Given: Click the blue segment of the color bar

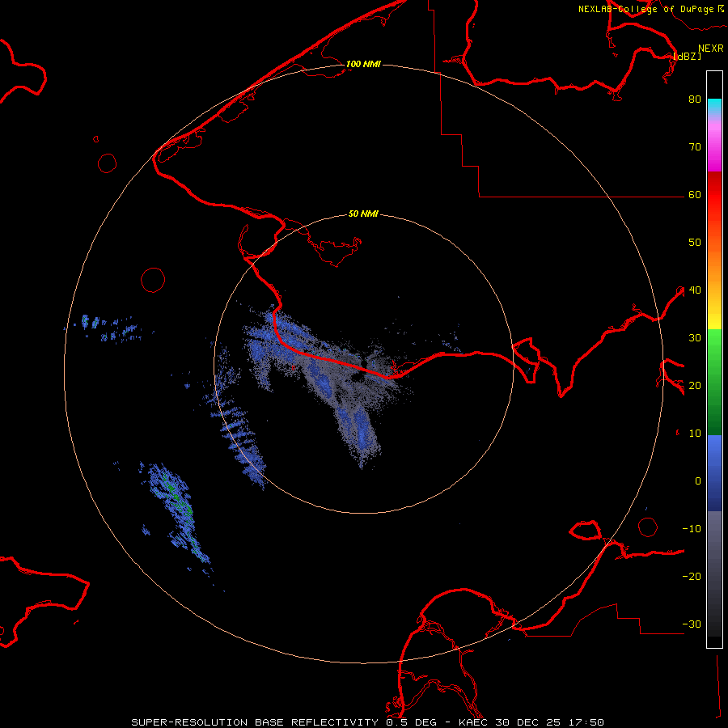Looking at the screenshot, I should point(714,473).
